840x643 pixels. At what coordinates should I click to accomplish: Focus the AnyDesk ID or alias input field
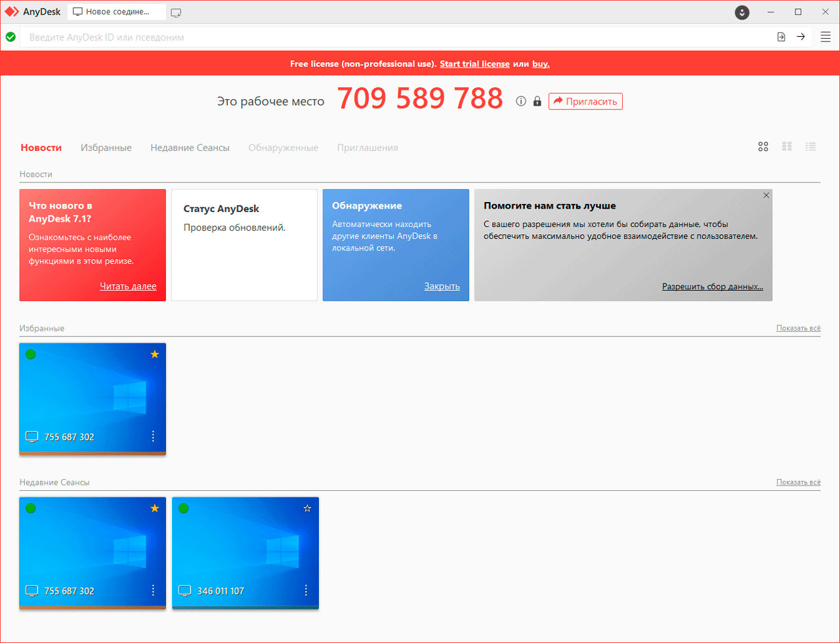click(x=396, y=37)
